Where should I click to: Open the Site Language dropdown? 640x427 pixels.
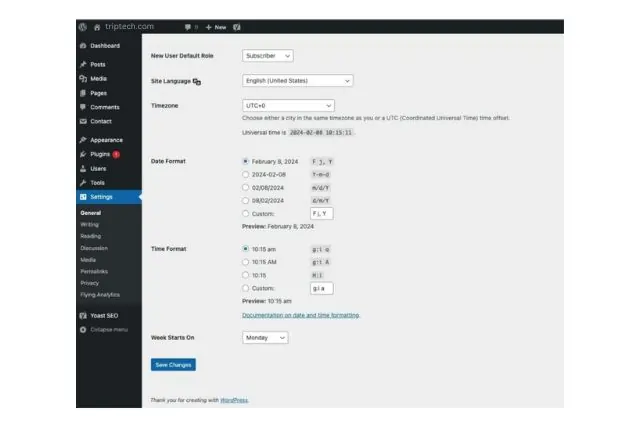point(298,80)
